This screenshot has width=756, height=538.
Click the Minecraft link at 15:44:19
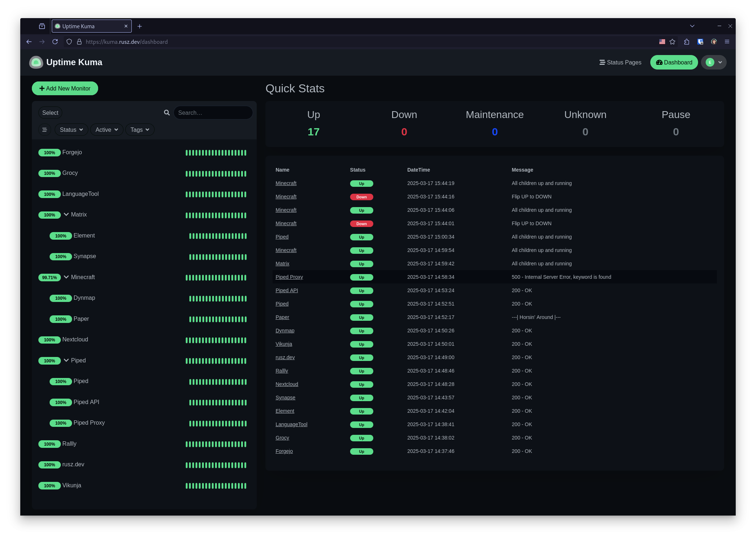[x=286, y=183]
